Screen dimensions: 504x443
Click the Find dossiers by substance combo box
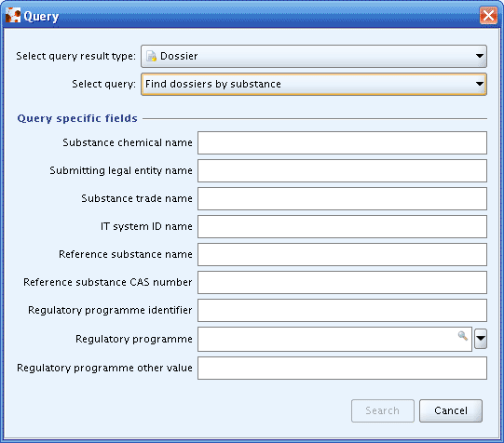click(x=314, y=84)
